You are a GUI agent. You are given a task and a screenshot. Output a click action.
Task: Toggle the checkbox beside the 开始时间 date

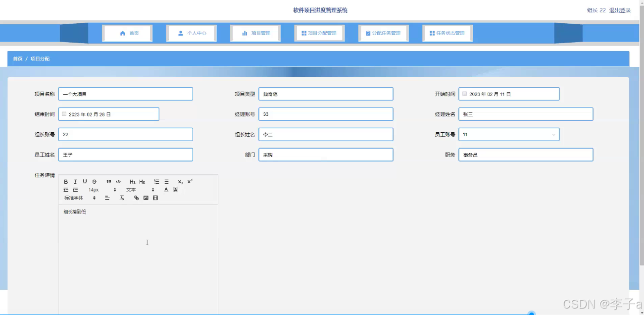465,94
